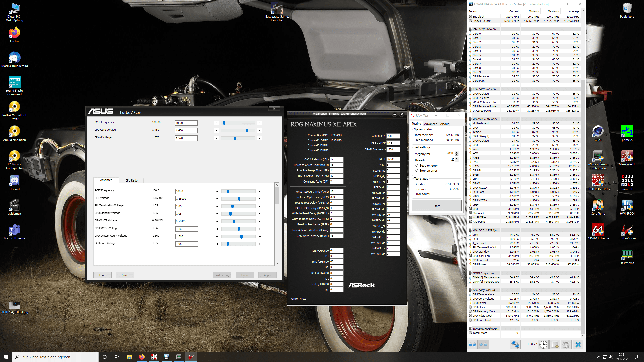
Task: Click the CPU Core Voltage slider
Action: [x=238, y=130]
